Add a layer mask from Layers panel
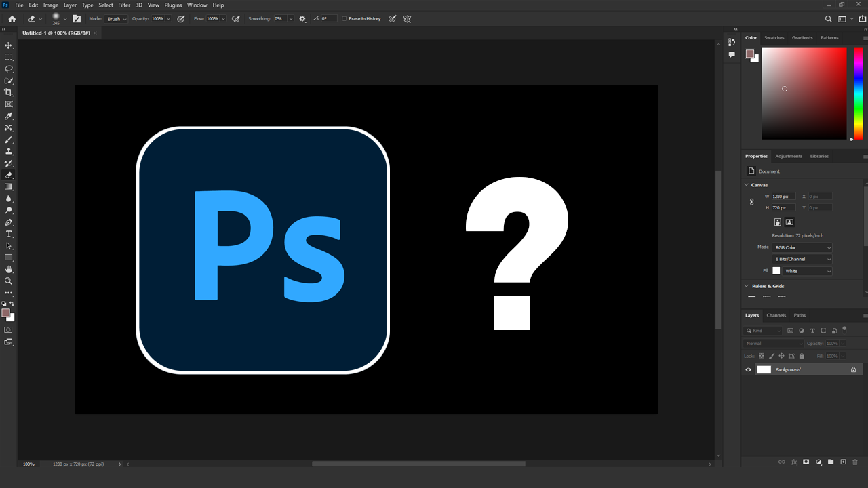The height and width of the screenshot is (488, 868). click(806, 462)
